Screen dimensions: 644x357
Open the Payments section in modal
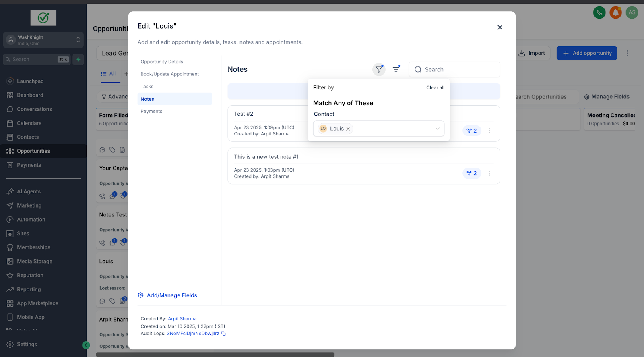[x=151, y=111]
